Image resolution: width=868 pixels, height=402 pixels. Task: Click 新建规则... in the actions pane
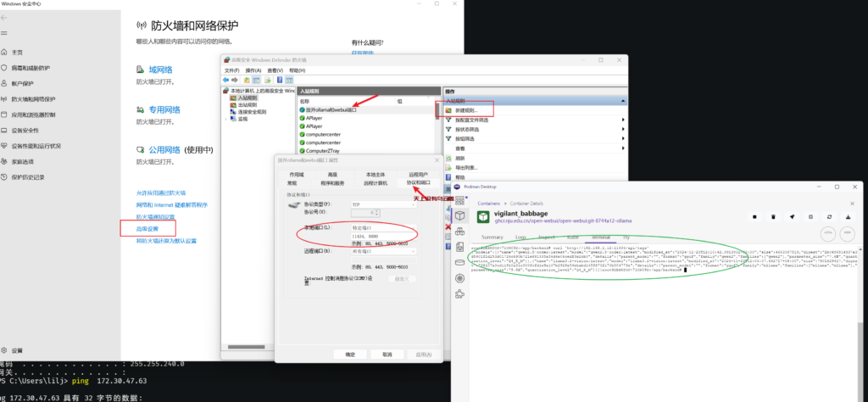pos(468,111)
